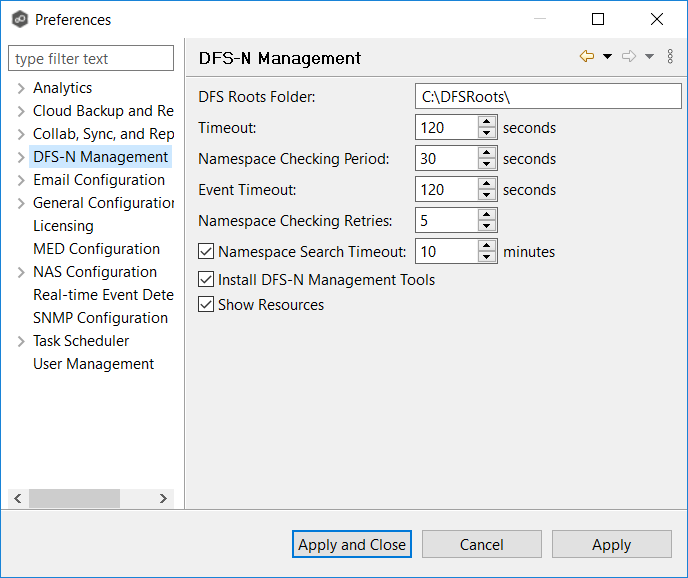Toggle the Show Resources checkbox

point(207,305)
